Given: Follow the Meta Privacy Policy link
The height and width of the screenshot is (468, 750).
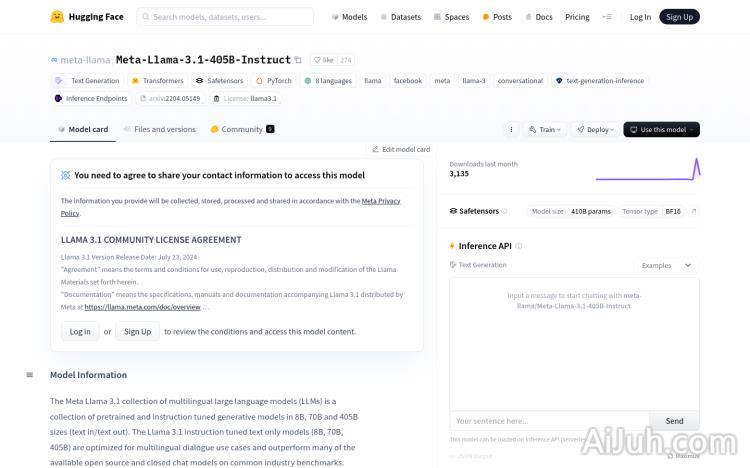Looking at the screenshot, I should pyautogui.click(x=380, y=201).
